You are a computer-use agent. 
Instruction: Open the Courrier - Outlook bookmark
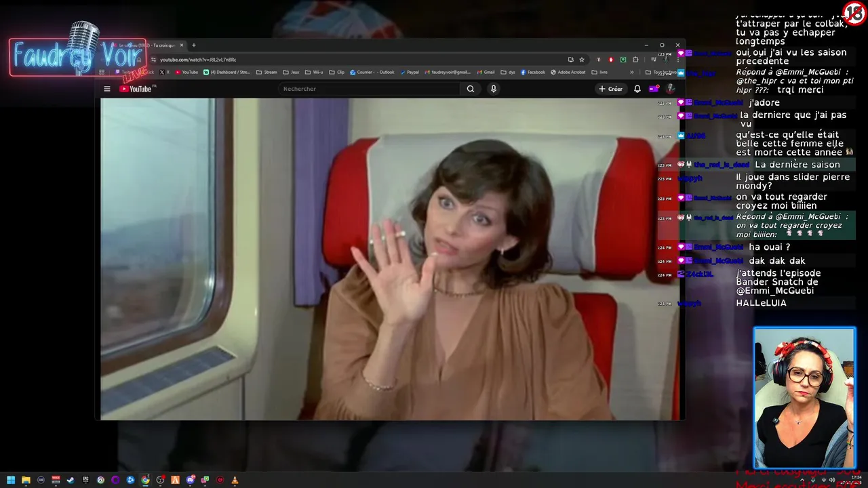[x=372, y=72]
